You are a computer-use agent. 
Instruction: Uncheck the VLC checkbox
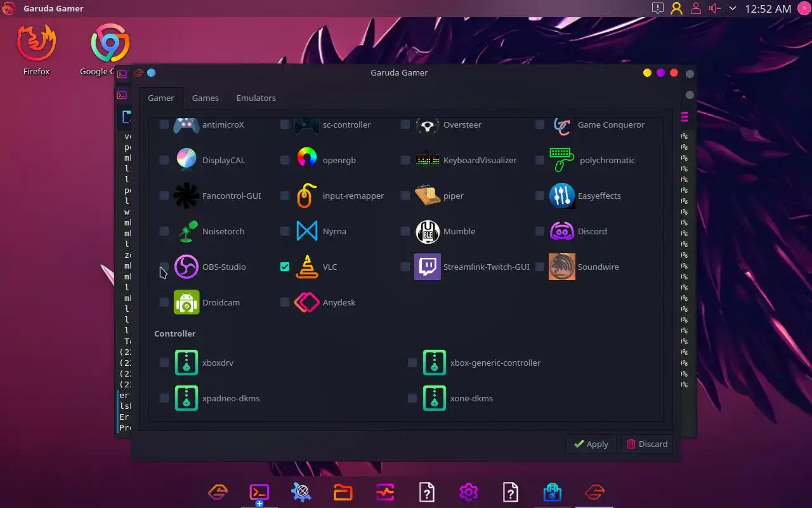pyautogui.click(x=285, y=267)
